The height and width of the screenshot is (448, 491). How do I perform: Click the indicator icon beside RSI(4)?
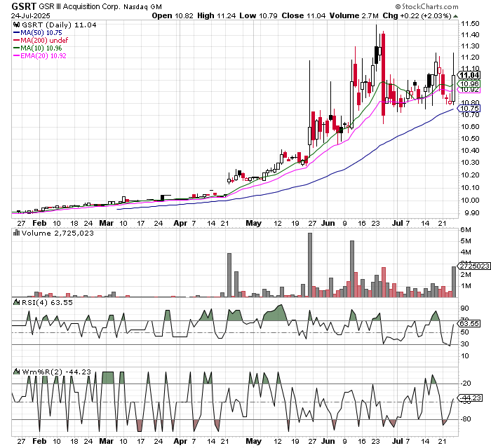pyautogui.click(x=16, y=302)
